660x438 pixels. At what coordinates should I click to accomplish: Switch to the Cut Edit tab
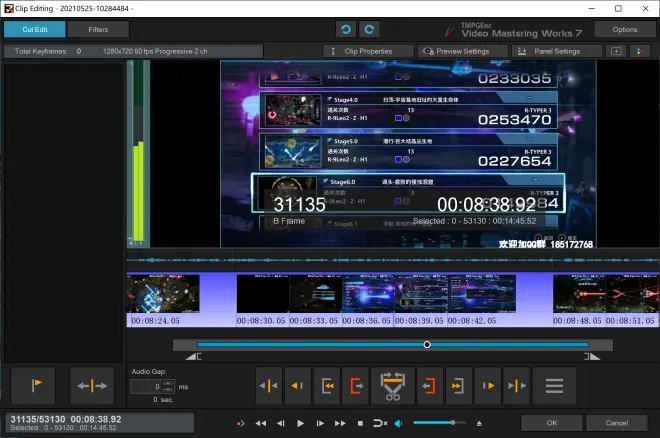pos(35,29)
